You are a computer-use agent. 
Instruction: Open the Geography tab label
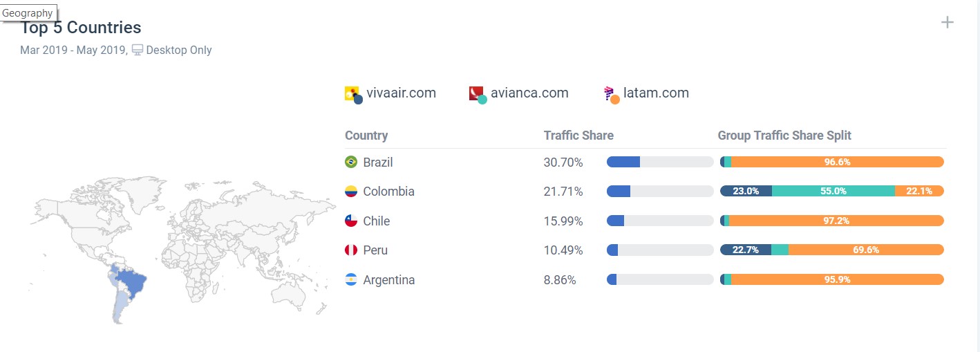[x=28, y=13]
